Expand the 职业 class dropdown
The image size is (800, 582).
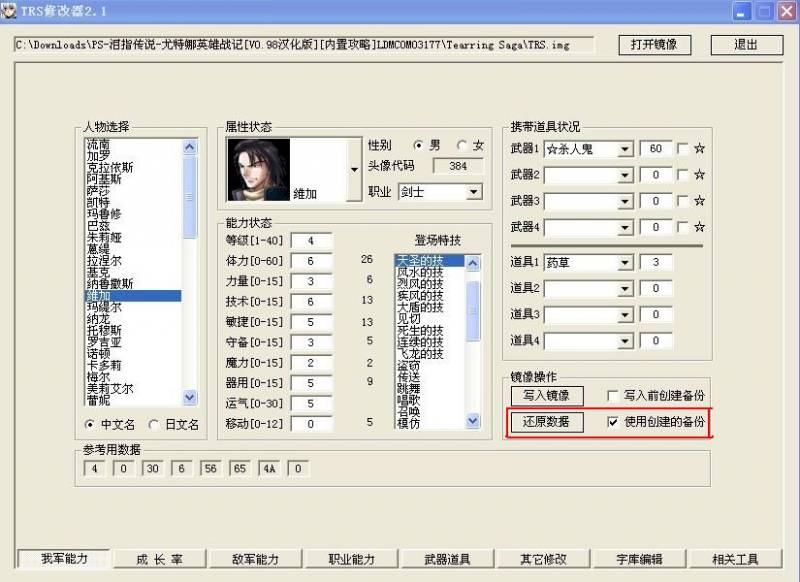click(x=474, y=191)
